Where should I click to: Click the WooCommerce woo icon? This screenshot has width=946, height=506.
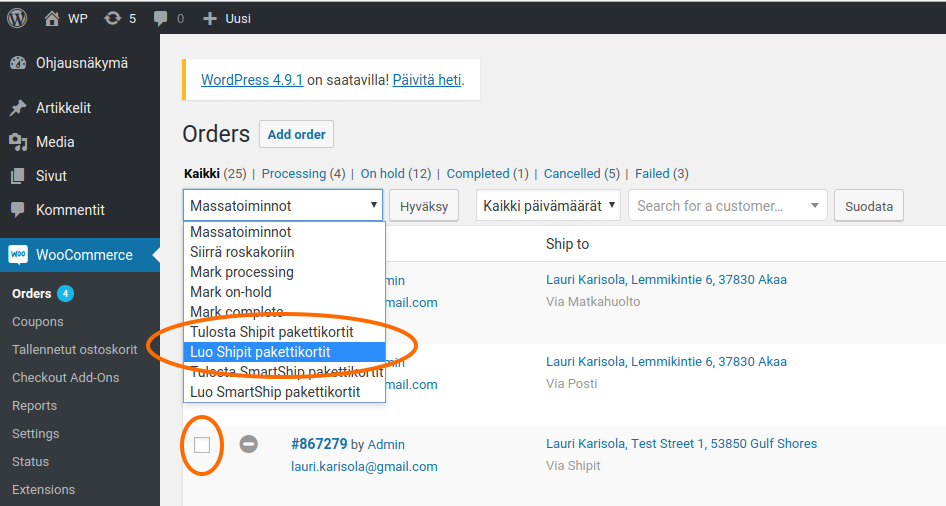pyautogui.click(x=18, y=255)
